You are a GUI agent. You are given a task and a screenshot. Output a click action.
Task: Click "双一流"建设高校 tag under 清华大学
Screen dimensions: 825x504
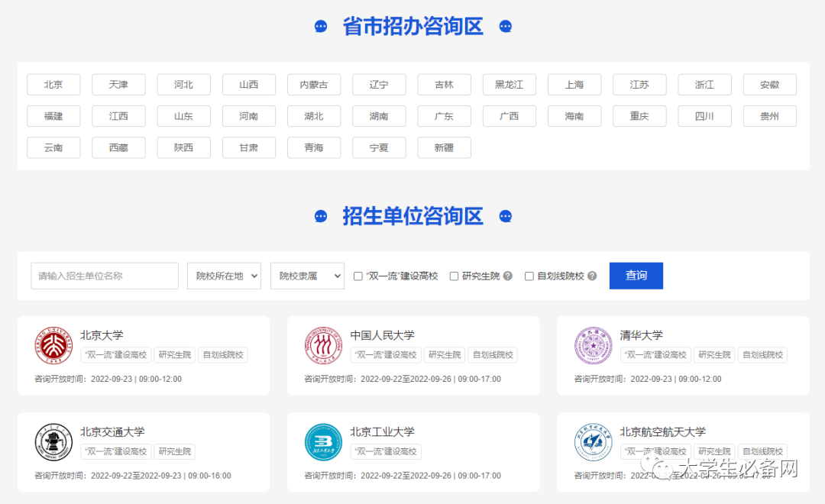(655, 354)
